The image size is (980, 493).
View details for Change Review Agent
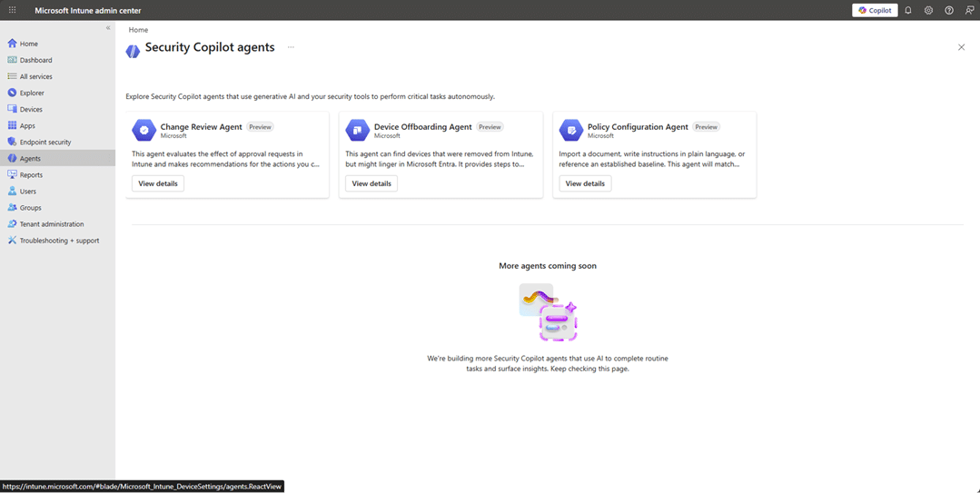click(158, 183)
